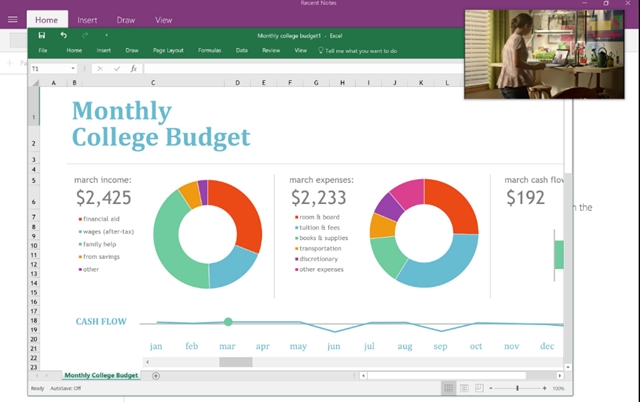Open the Quick Access Toolbar customize dropdown
Viewport: 640px width, 402px height.
106,35
